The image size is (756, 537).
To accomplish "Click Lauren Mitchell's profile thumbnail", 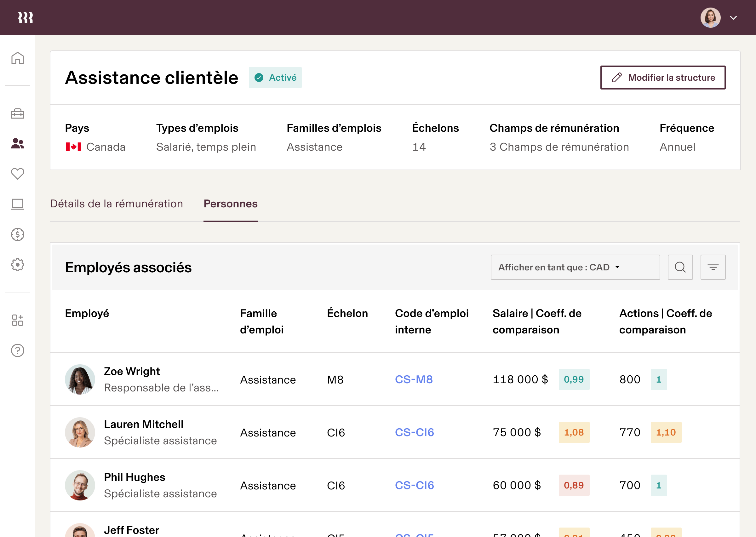I will click(x=79, y=432).
